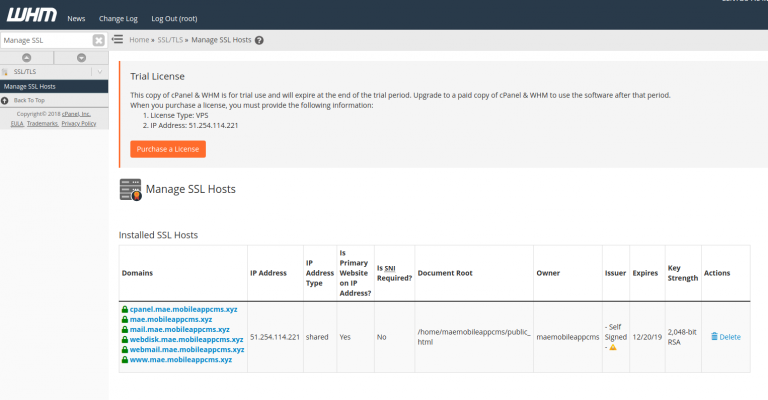The width and height of the screenshot is (768, 400).
Task: Delete the installed SSL host
Action: point(725,337)
